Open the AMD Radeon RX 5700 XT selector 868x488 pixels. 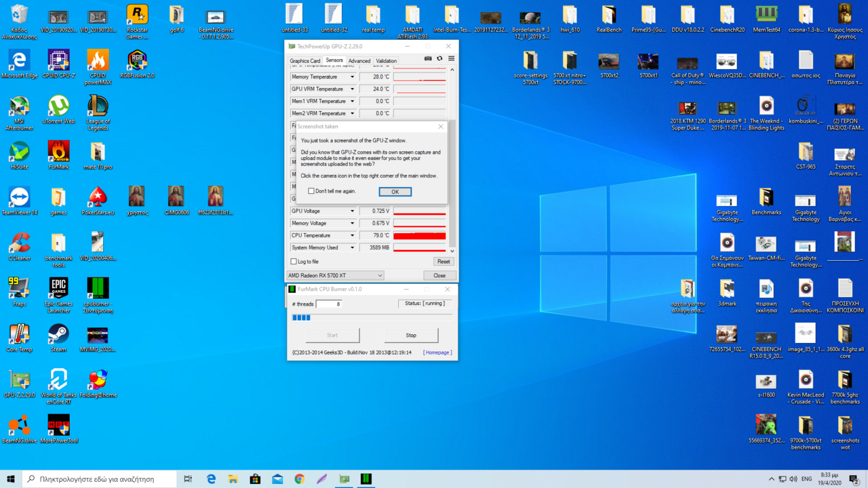pos(335,276)
